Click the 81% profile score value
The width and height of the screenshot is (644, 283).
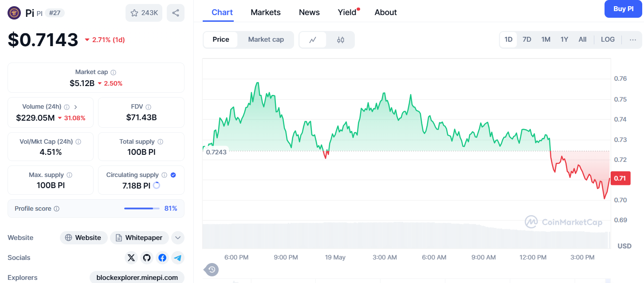pyautogui.click(x=171, y=208)
